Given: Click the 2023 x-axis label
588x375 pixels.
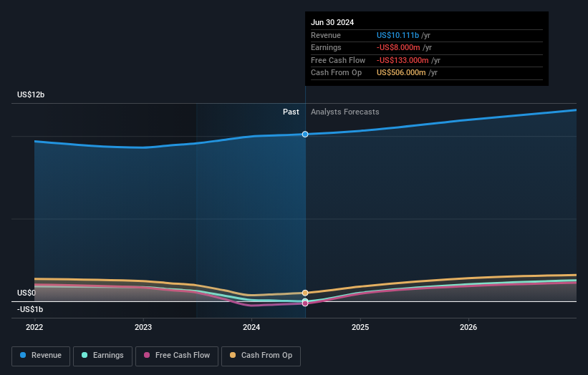Looking at the screenshot, I should pyautogui.click(x=143, y=327).
